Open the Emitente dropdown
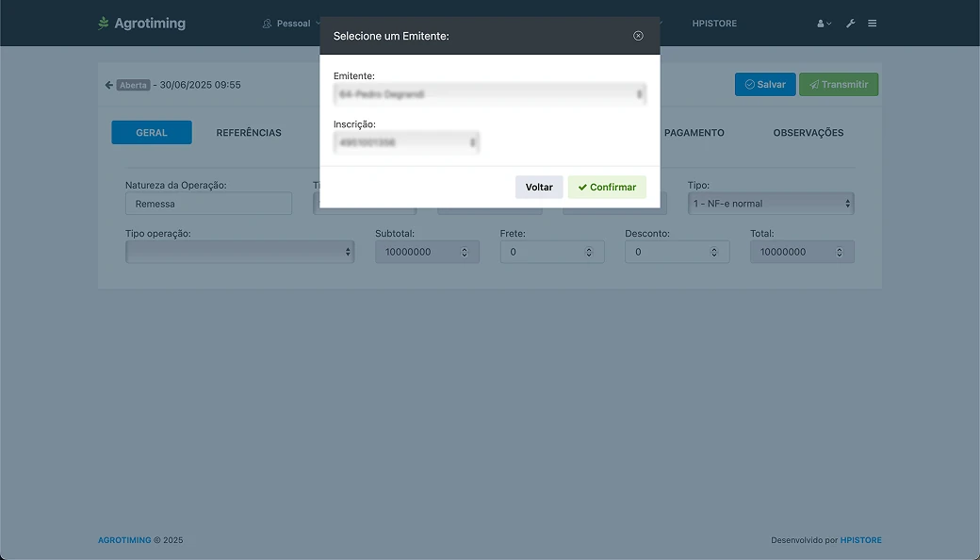The height and width of the screenshot is (560, 980). click(489, 94)
